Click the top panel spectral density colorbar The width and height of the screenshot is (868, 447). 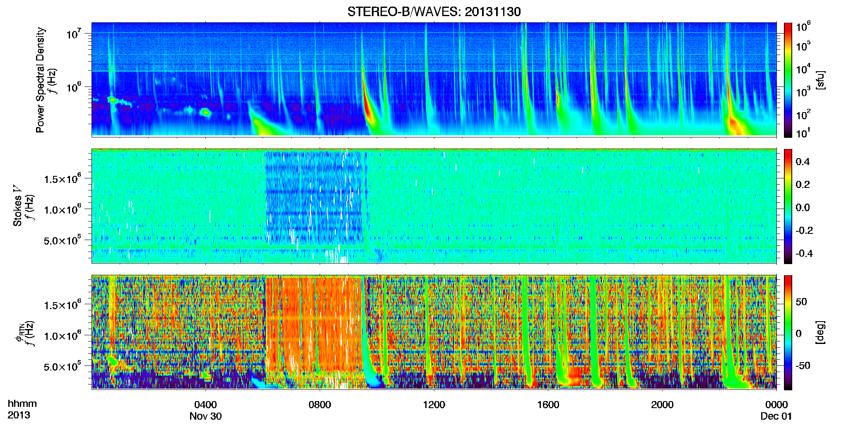(788, 80)
